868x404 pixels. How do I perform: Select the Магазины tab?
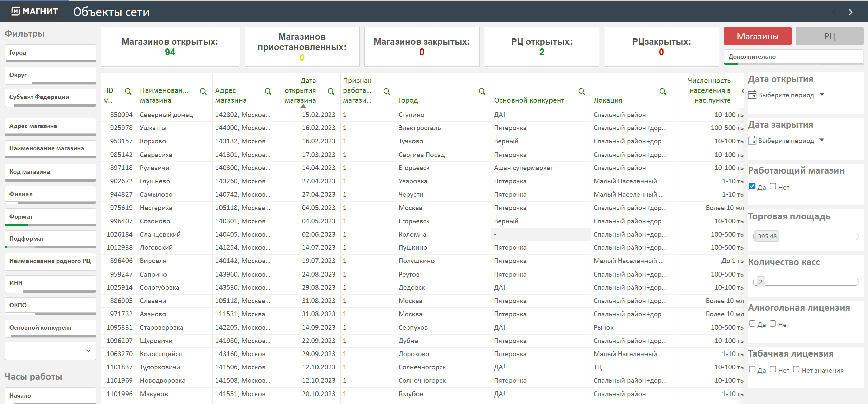(757, 36)
